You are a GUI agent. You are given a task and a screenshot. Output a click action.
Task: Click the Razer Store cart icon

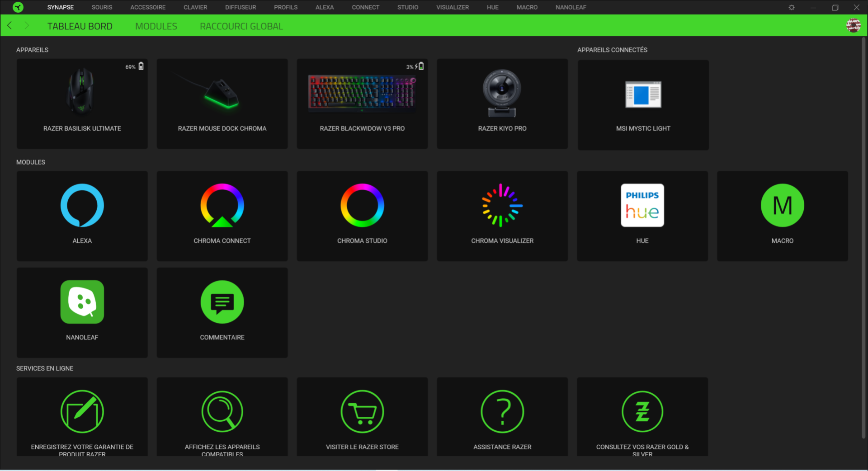click(x=362, y=411)
